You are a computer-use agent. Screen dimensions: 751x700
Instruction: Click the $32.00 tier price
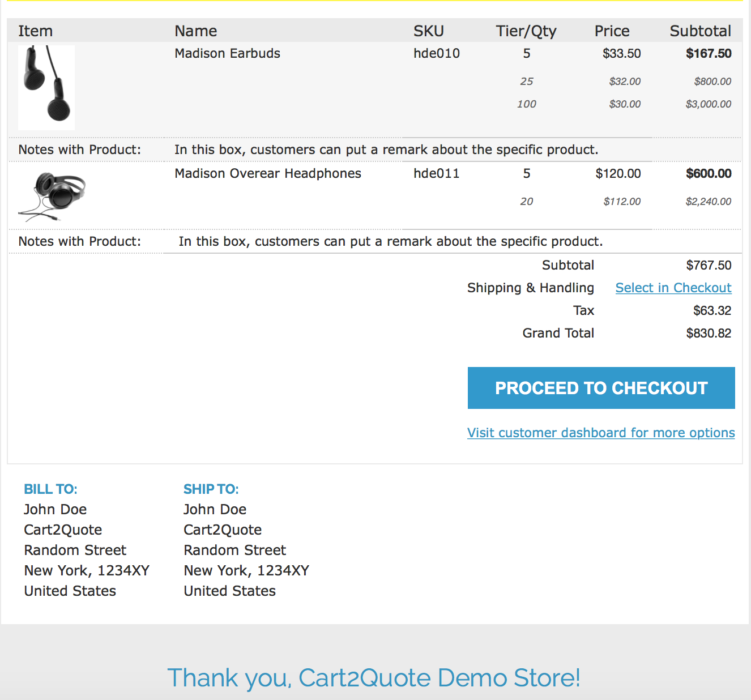tap(625, 82)
